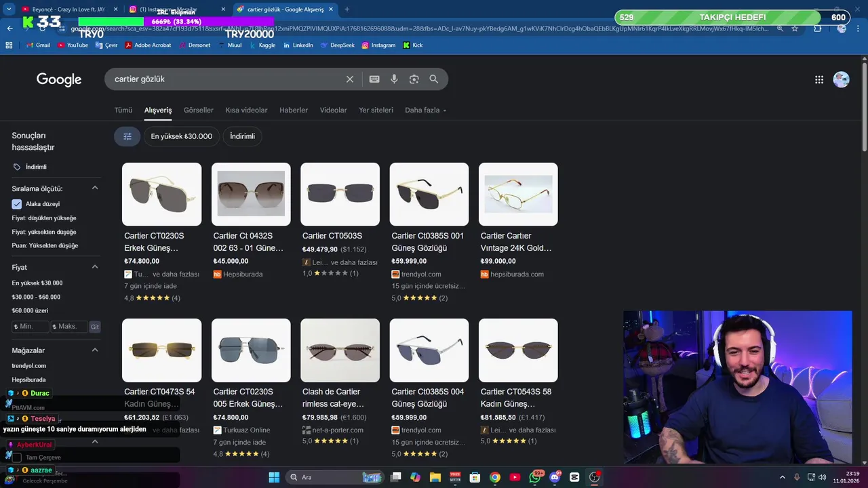Switch to the Görseller tab

(199, 110)
